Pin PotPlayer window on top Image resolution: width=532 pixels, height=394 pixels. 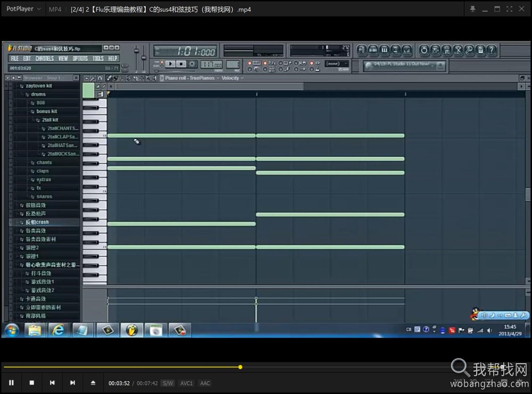[472, 9]
